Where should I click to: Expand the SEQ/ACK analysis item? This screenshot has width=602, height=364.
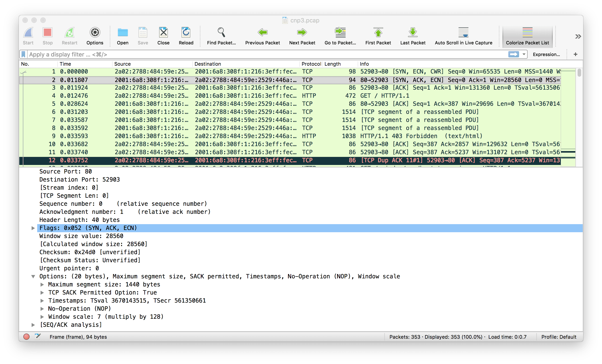point(33,325)
